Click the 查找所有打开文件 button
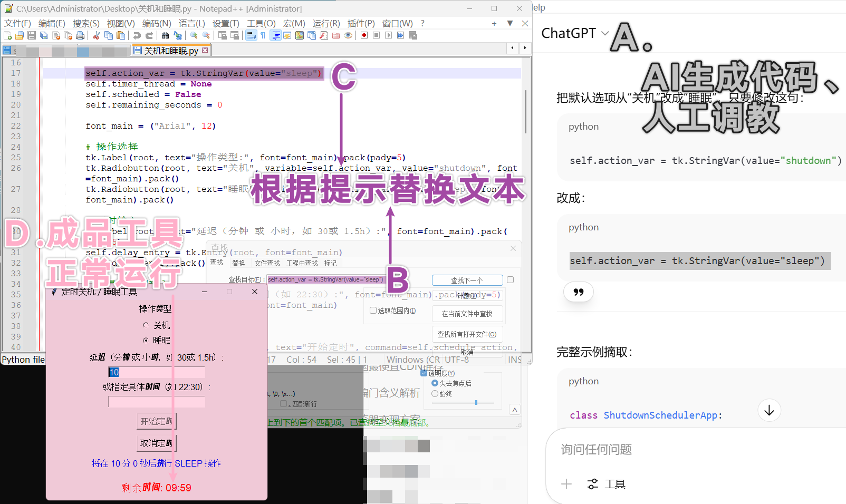Image resolution: width=846 pixels, height=504 pixels. point(467,334)
